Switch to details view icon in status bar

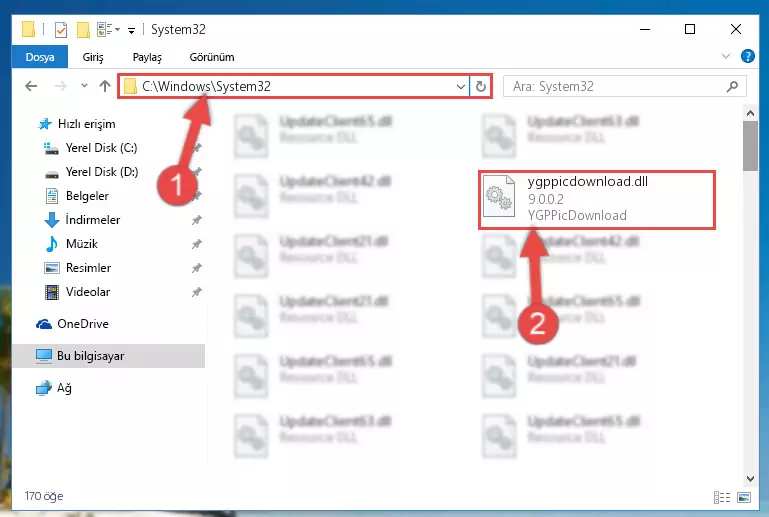tap(721, 497)
